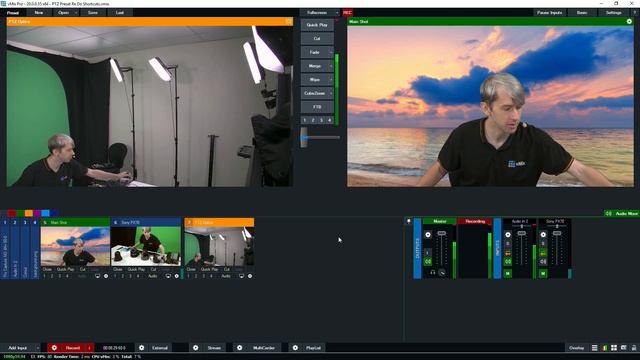This screenshot has height=360, width=640.
Task: Click the red record circle icon
Action: [x=54, y=348]
